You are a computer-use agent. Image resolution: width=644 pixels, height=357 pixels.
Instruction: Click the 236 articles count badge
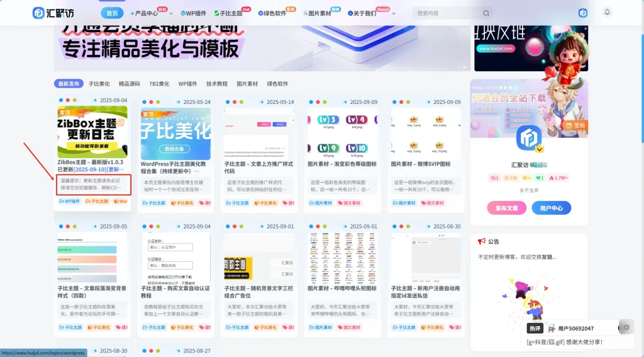511,178
